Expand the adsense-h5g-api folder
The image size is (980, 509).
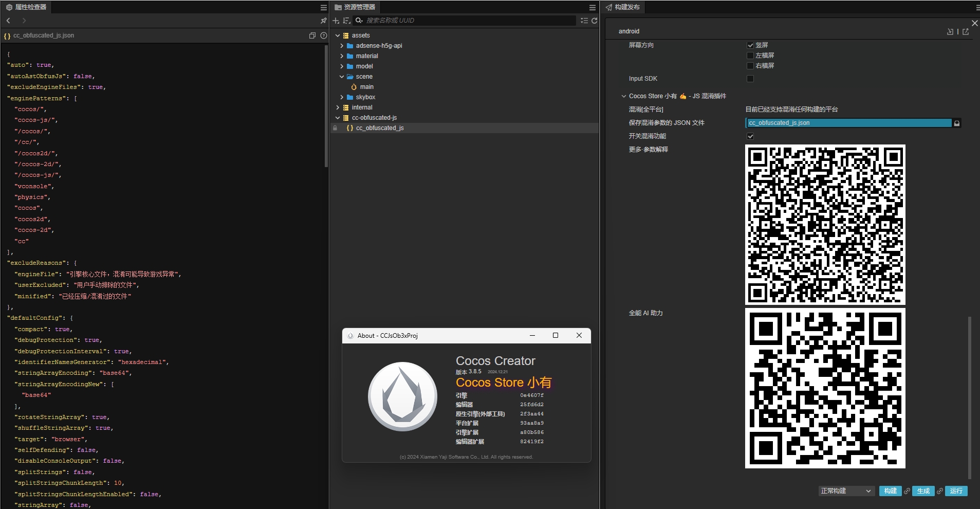342,46
